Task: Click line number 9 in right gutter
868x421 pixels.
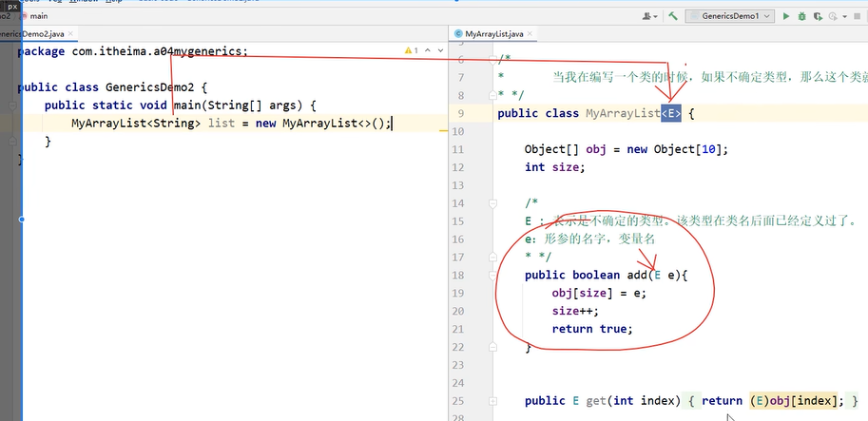Action: coord(460,113)
